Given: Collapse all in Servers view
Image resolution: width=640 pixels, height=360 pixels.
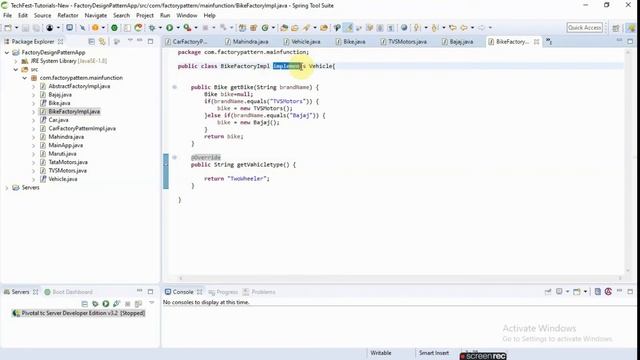Looking at the screenshot, I should pyautogui.click(x=84, y=304).
